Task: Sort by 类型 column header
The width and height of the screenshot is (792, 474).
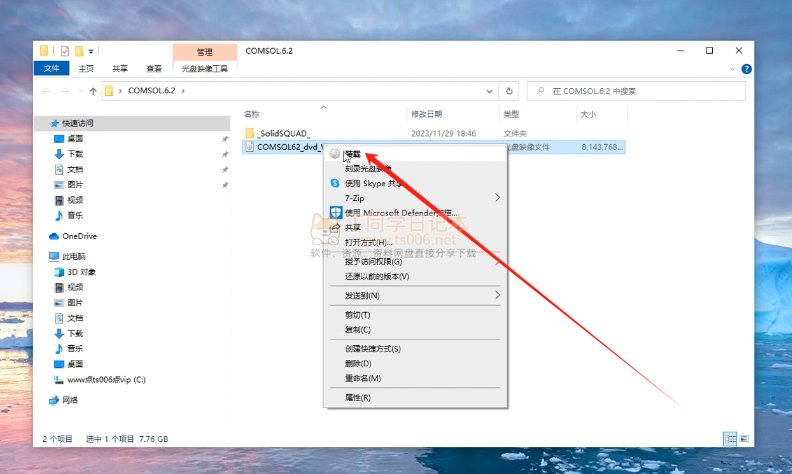Action: click(511, 114)
